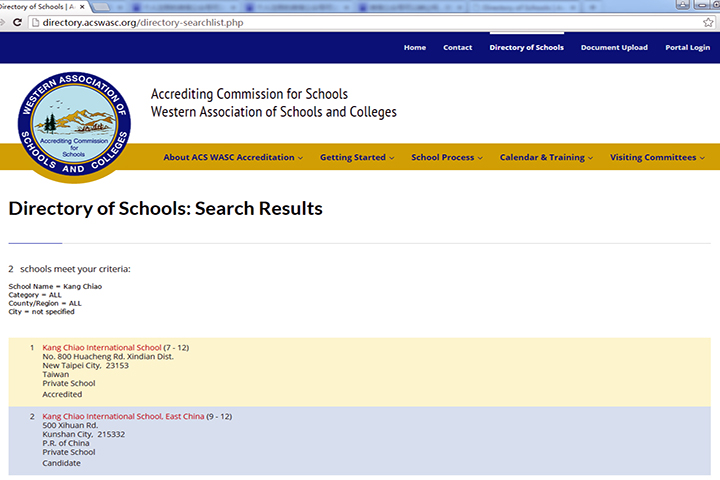This screenshot has height=480, width=720.
Task: Click the Western Association of Schools and Colleges text
Action: pos(274,112)
